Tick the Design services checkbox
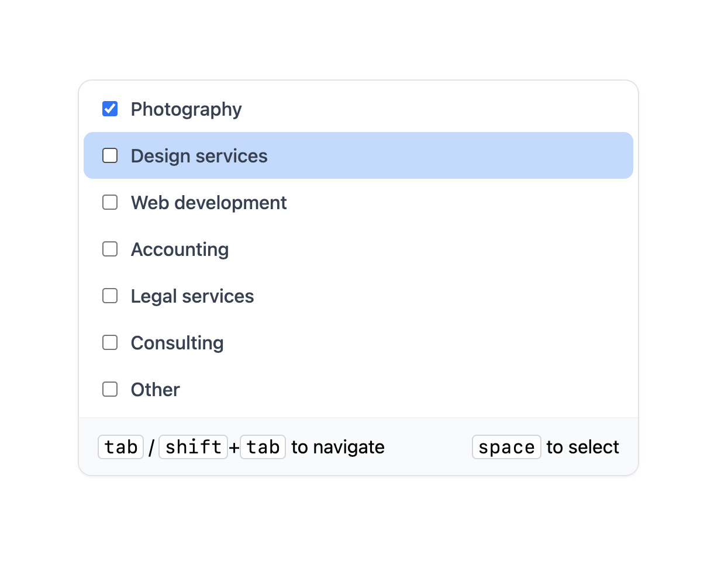Viewport: 728px width, 579px height. tap(110, 156)
